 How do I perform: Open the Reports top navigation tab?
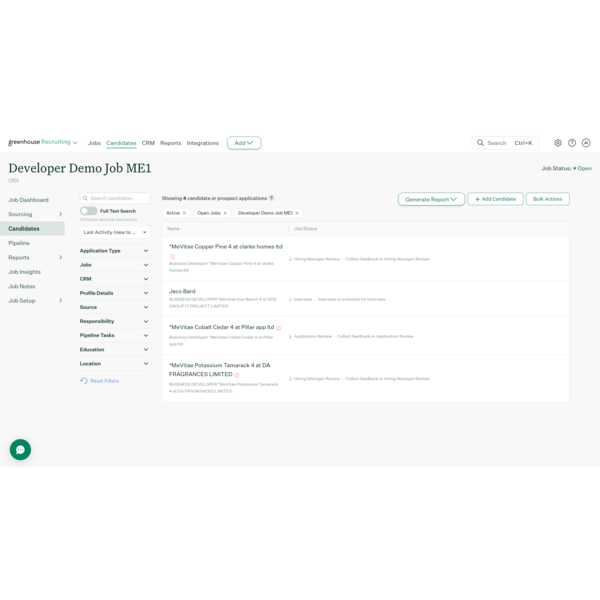(x=171, y=143)
